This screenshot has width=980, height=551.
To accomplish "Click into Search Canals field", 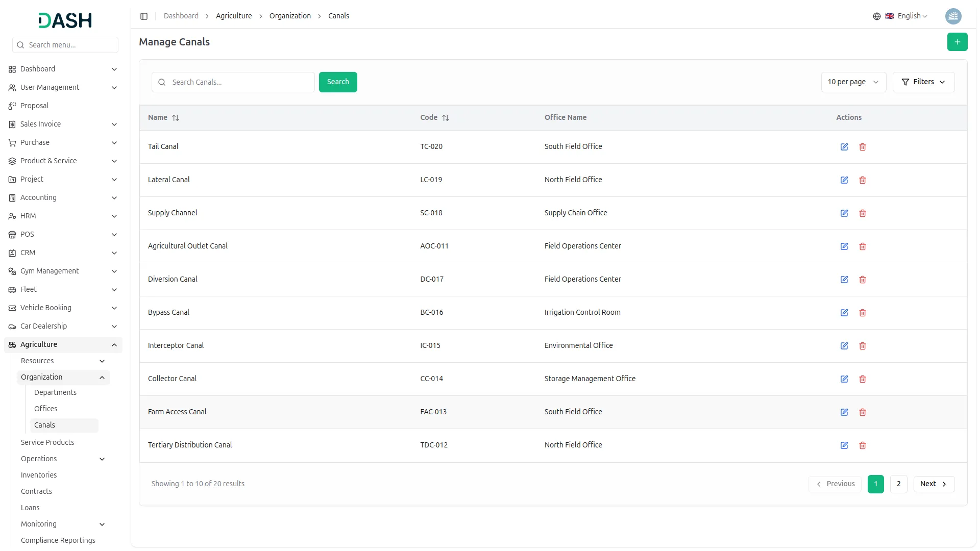I will [x=233, y=82].
